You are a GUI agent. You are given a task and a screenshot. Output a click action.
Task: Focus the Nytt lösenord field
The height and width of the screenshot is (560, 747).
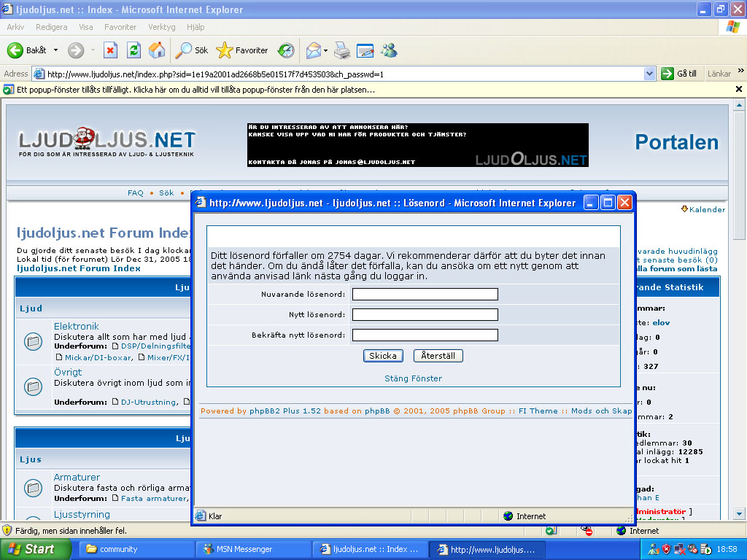425,315
